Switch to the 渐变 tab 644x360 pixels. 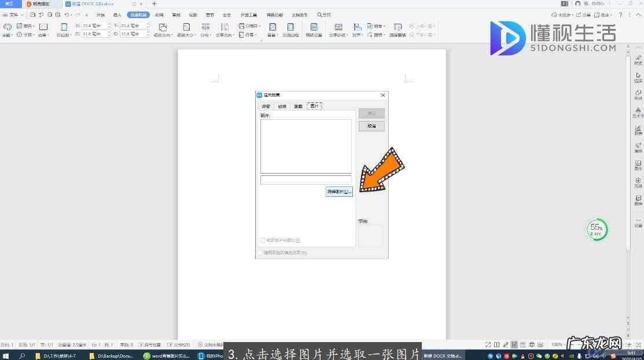(x=266, y=106)
